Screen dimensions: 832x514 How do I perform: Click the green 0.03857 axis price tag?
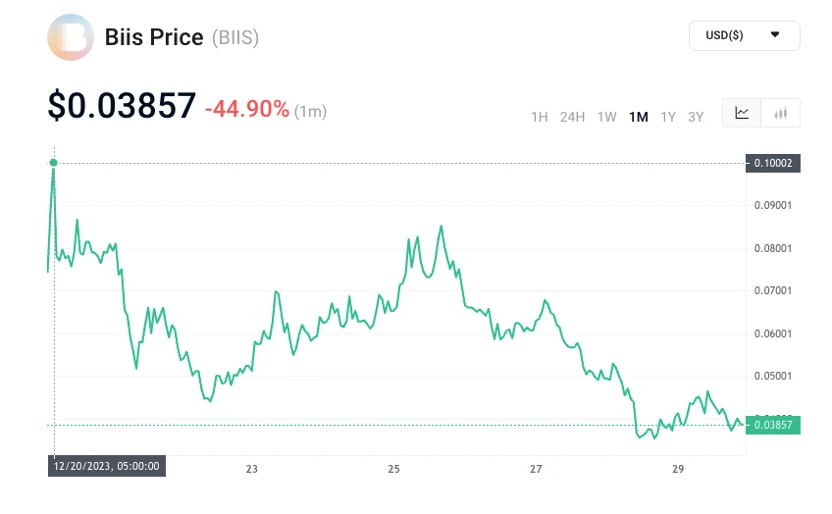[773, 425]
